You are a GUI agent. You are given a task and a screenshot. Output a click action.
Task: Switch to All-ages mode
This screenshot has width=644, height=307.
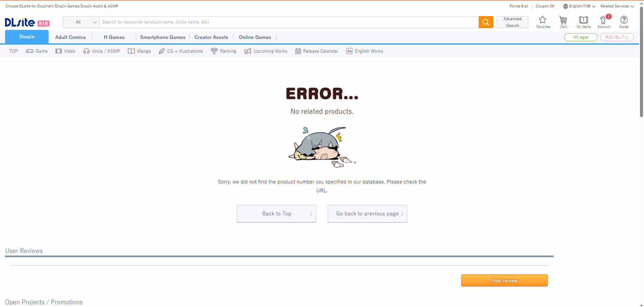(581, 37)
